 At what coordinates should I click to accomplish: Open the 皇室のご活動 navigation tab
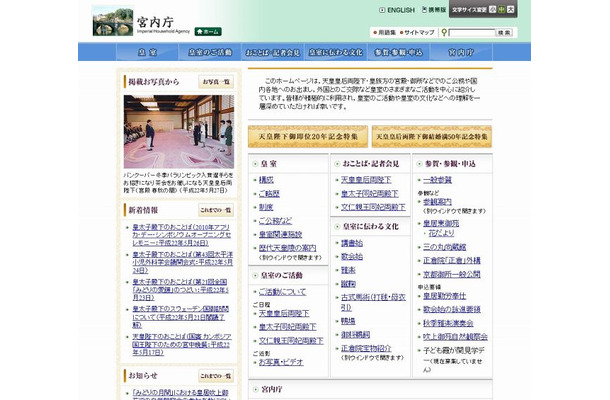click(210, 52)
